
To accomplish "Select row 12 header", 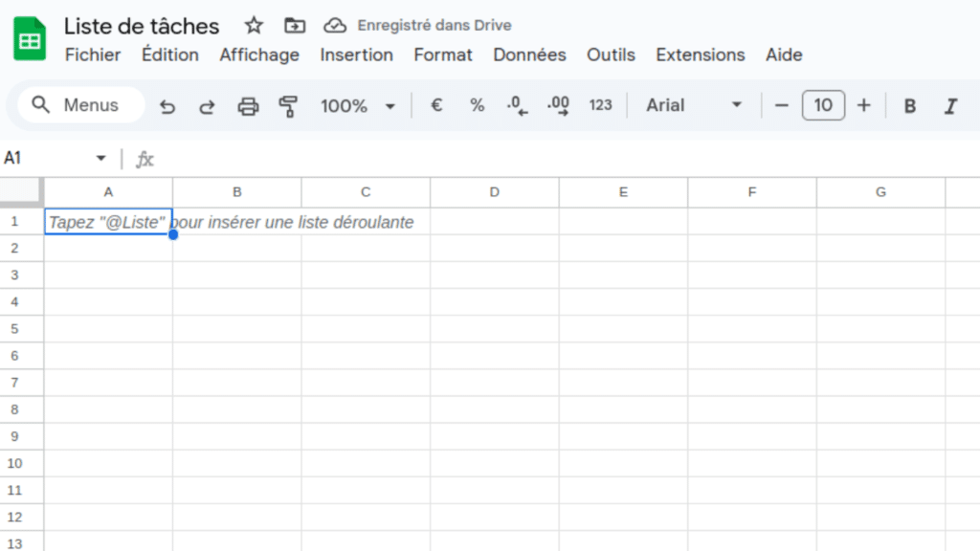I will point(21,518).
